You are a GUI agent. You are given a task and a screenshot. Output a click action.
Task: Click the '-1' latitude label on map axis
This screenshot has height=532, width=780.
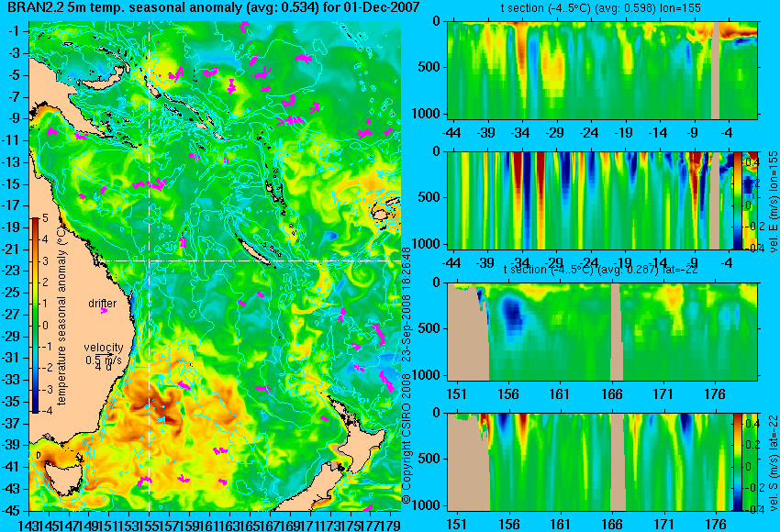16,31
